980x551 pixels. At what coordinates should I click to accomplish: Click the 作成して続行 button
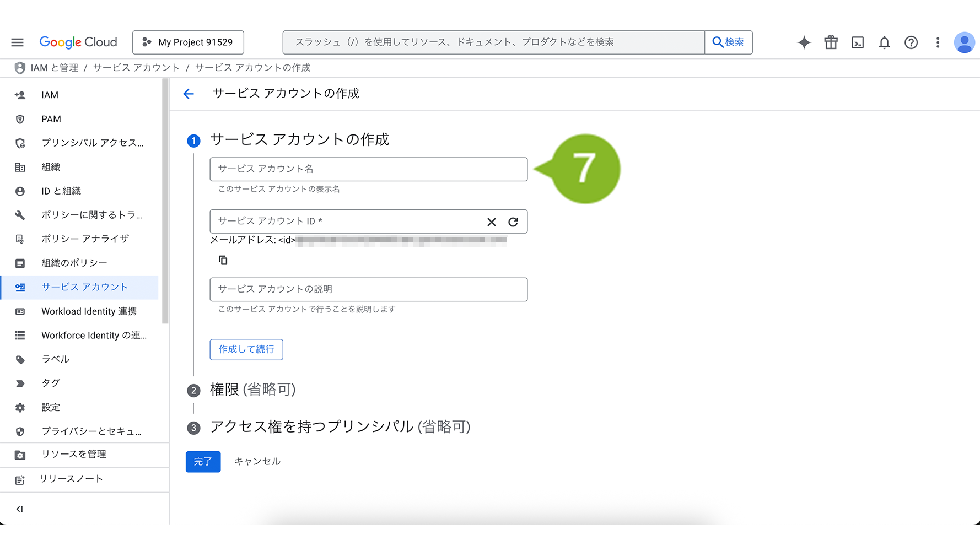click(x=246, y=349)
